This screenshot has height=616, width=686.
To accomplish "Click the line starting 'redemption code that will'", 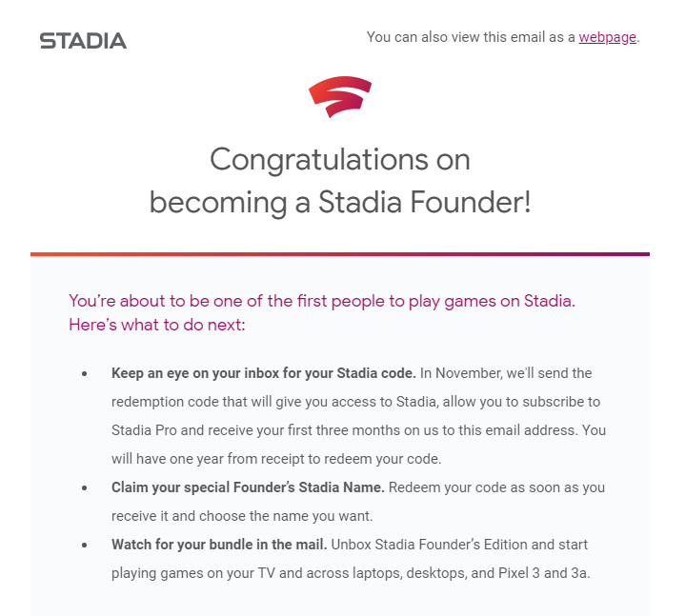I will point(355,402).
